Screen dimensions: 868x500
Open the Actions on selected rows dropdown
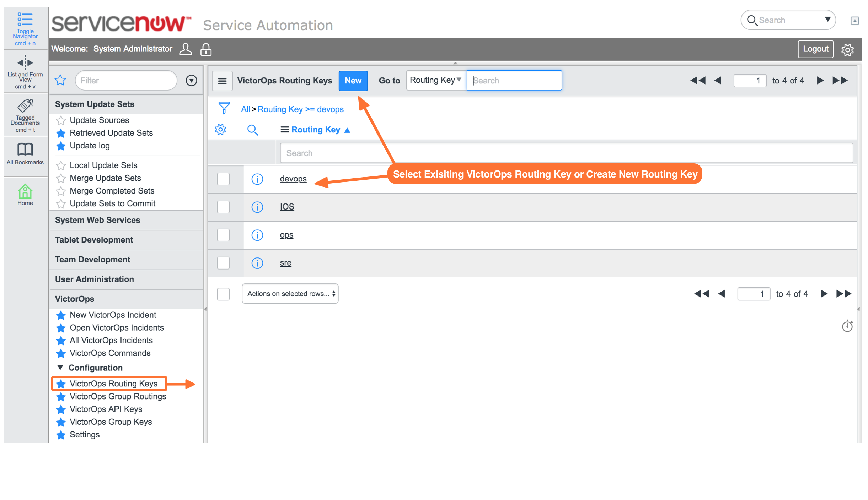click(290, 294)
